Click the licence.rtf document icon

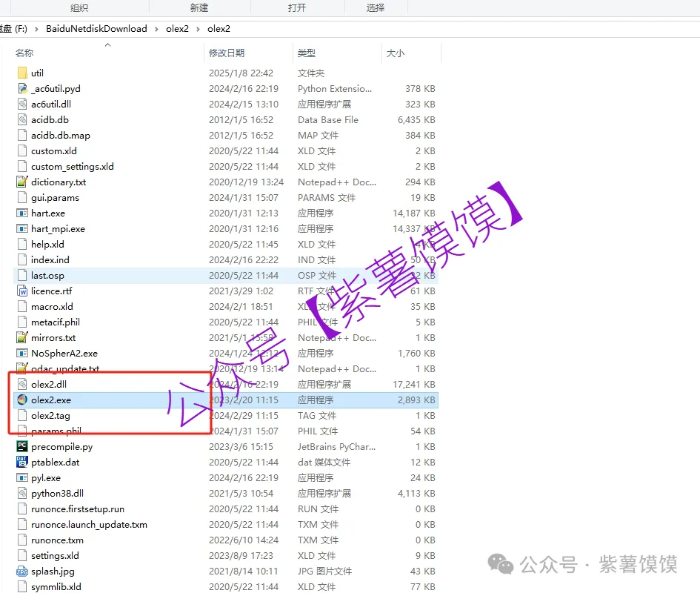point(22,291)
